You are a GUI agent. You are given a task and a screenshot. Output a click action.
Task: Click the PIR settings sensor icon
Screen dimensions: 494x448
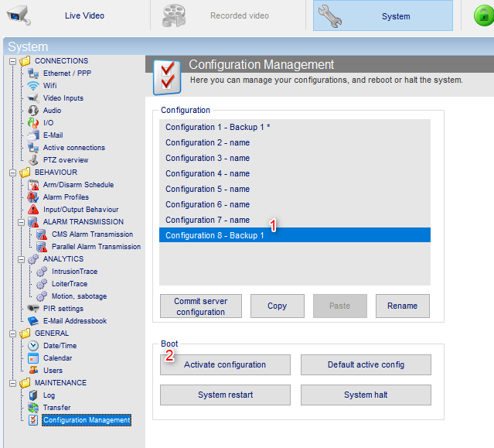pos(33,308)
